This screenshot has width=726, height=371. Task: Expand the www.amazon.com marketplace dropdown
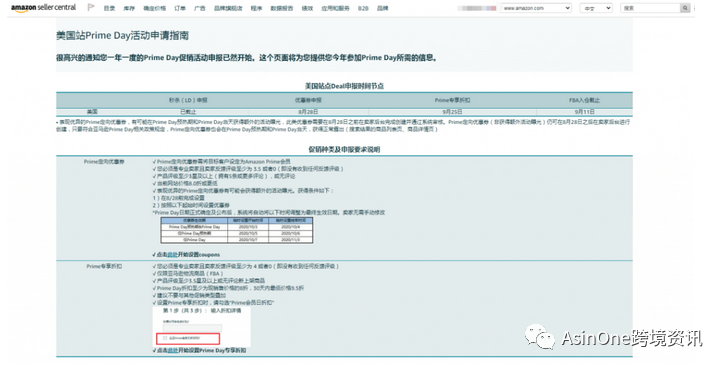coord(536,8)
